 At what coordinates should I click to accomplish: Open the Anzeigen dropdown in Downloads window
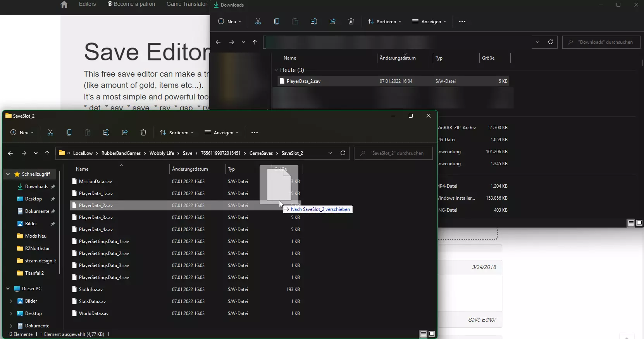coord(429,21)
